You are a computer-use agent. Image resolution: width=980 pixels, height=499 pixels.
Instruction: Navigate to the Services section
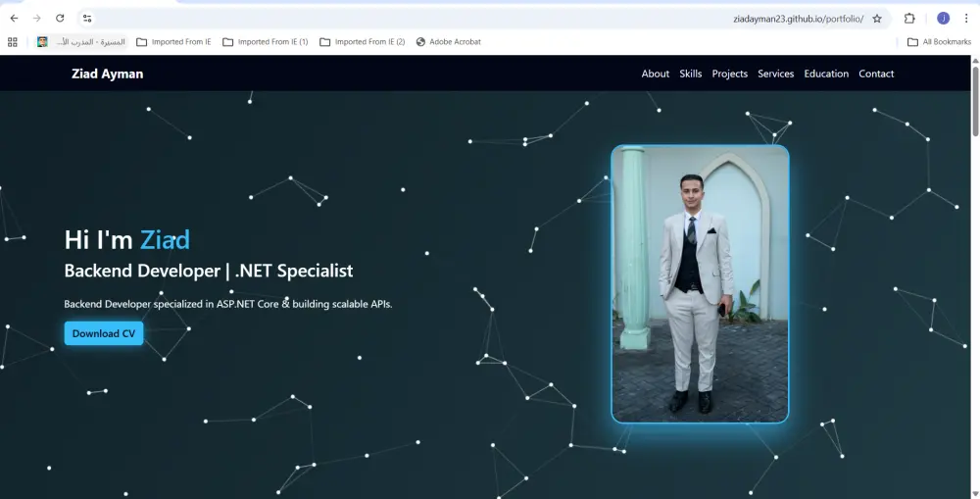coord(775,74)
